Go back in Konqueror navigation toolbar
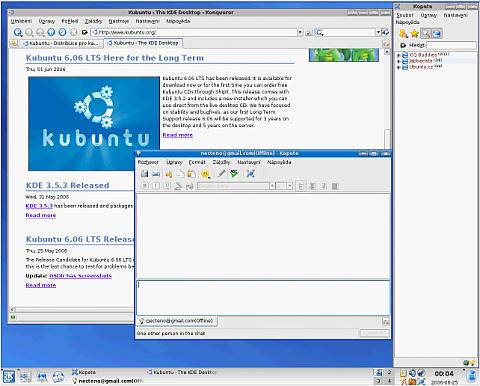Screen dimensions: 480x386 pos(18,32)
